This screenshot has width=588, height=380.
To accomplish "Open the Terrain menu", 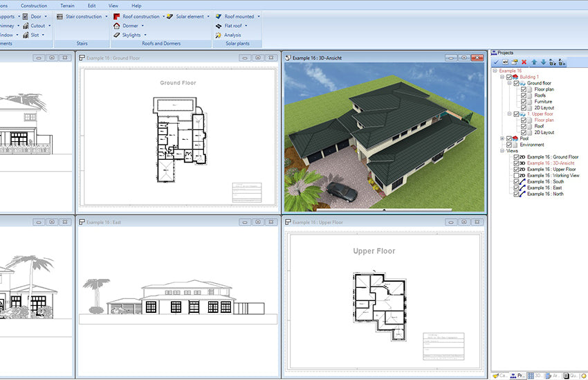I will (67, 6).
